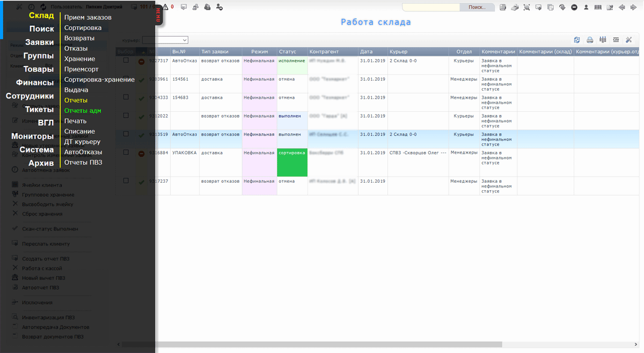Viewport: 644px width, 353px height.
Task: Select the checkbox in the 154683 row
Action: point(126,97)
